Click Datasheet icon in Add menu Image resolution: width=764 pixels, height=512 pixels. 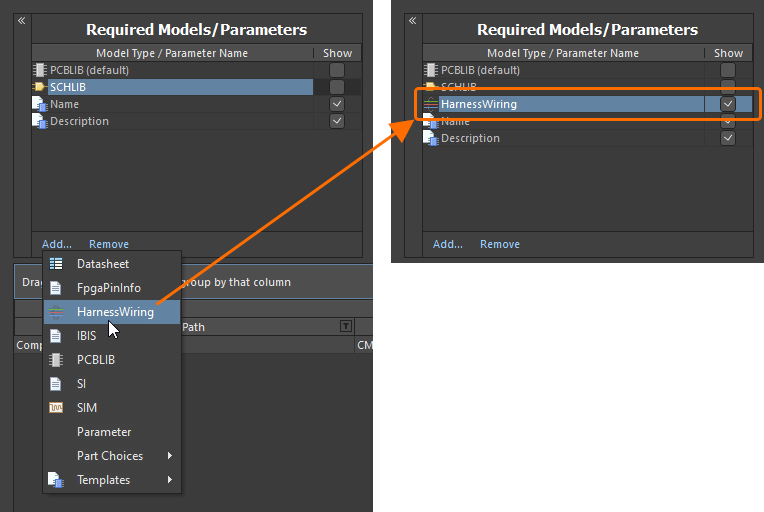pyautogui.click(x=56, y=264)
